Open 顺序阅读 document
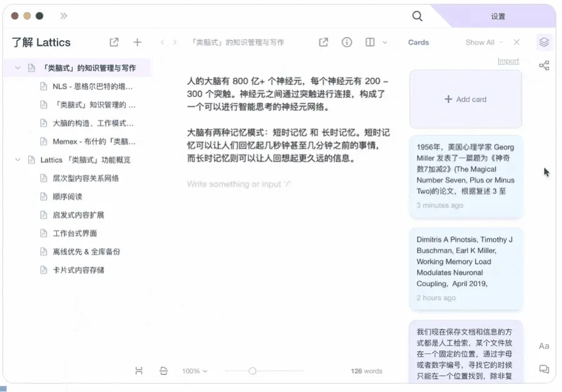The width and height of the screenshot is (562, 392). pos(68,197)
